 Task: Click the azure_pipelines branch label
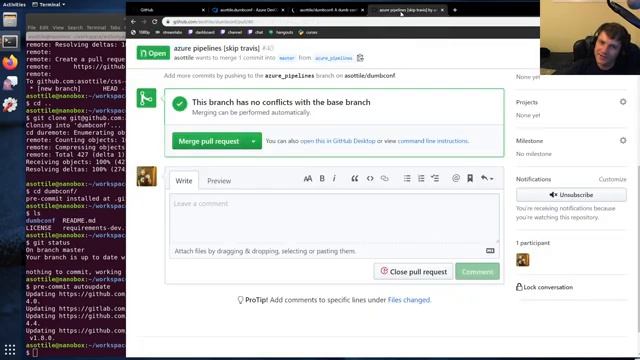333,58
